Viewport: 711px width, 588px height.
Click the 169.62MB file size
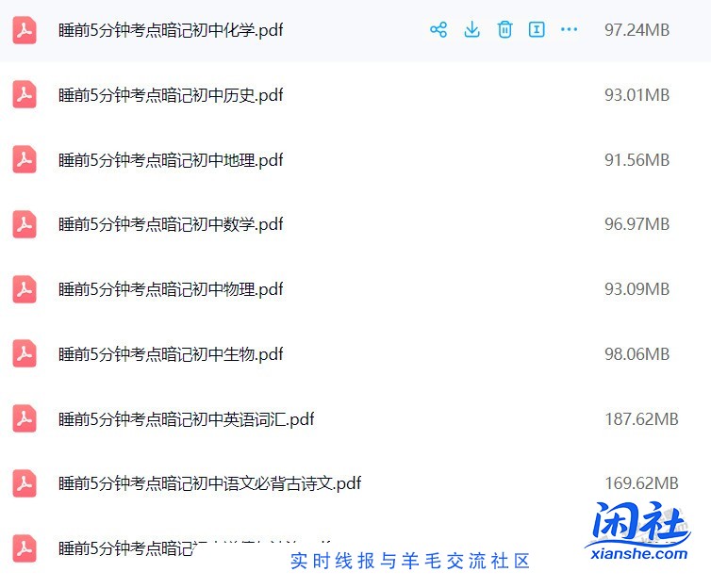[641, 483]
